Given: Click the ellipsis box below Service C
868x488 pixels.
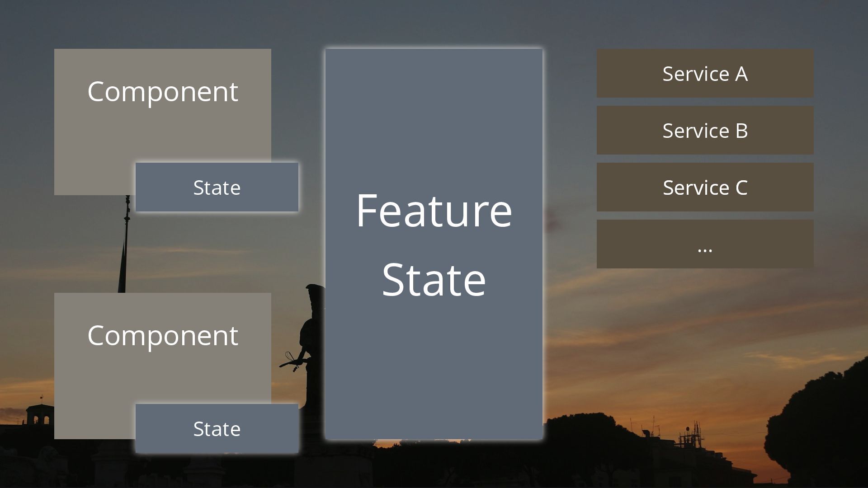Looking at the screenshot, I should [x=705, y=244].
